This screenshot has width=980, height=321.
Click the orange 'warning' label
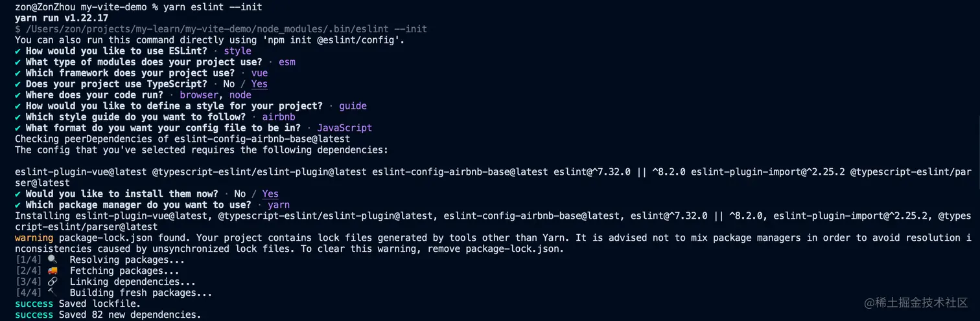[34, 238]
